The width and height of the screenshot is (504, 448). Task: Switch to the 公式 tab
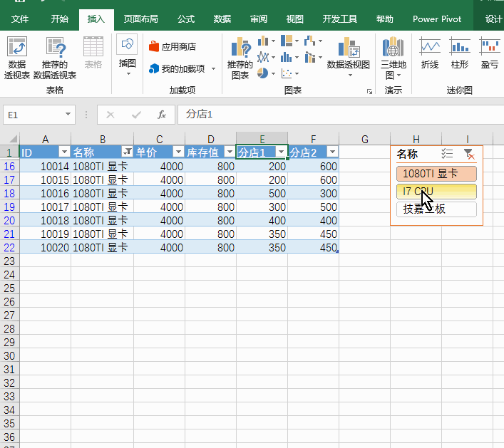coord(186,19)
